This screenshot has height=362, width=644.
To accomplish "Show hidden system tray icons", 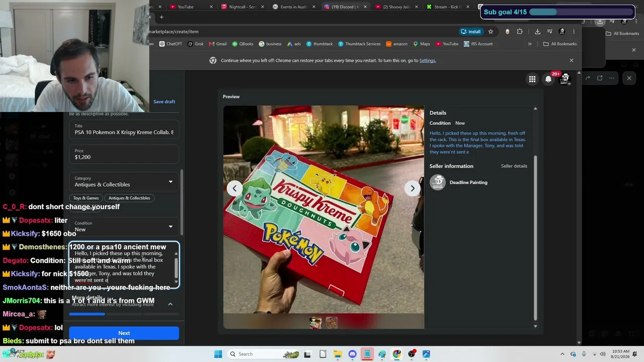I will tap(562, 354).
